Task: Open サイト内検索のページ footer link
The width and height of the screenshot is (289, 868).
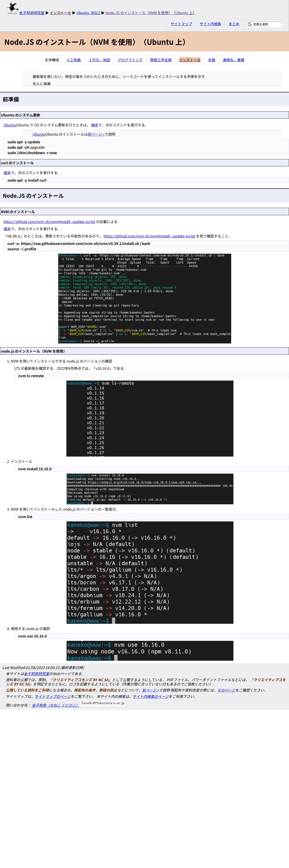Action: pos(151,697)
